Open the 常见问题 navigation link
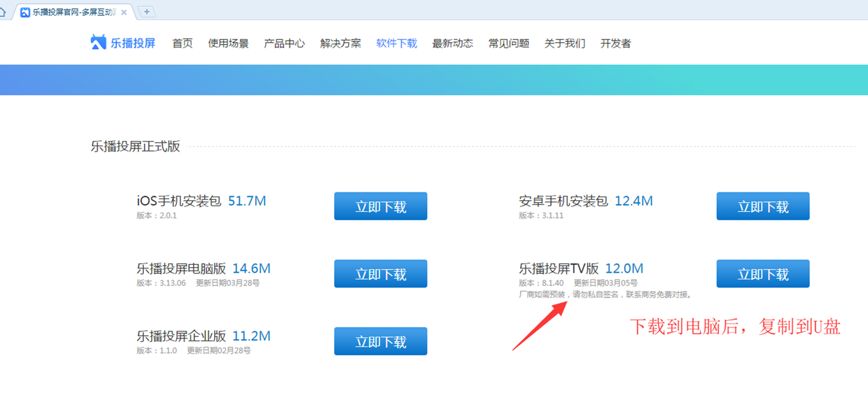 (509, 43)
